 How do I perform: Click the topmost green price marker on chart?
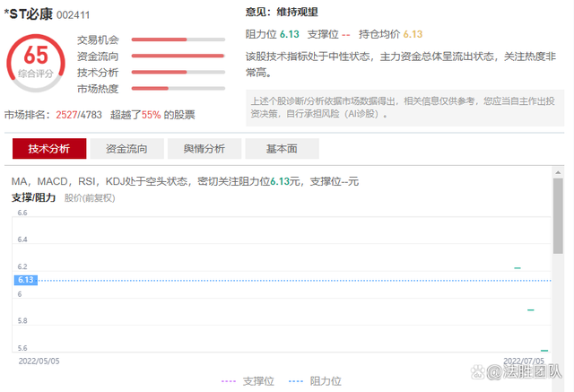(517, 268)
